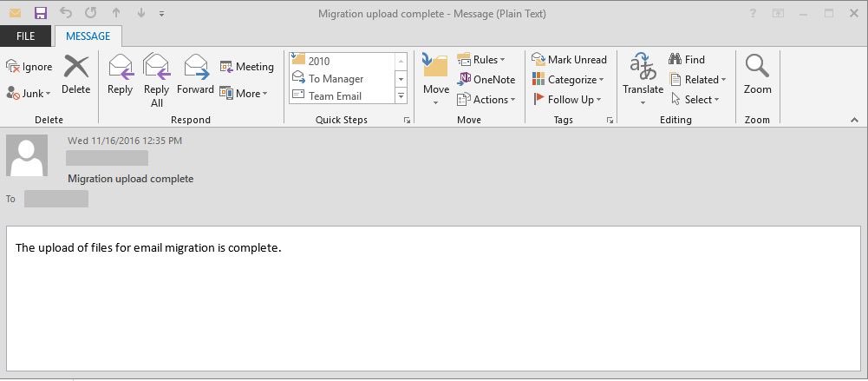Ignore this conversation

(x=29, y=67)
